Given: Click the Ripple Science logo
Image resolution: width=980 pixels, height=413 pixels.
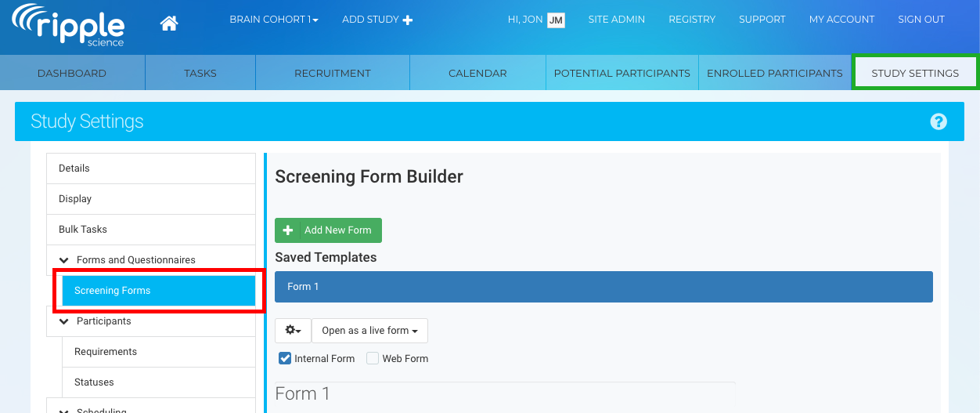Looking at the screenshot, I should 68,25.
